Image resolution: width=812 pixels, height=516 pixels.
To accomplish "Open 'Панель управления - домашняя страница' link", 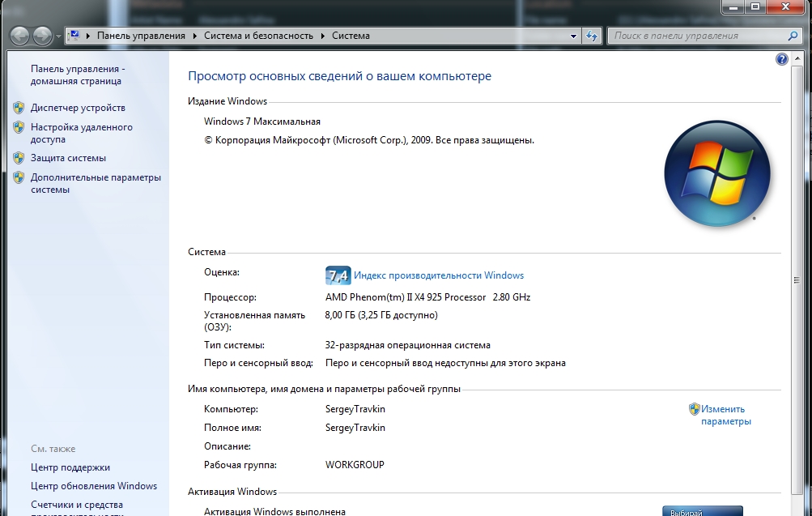I will (x=78, y=75).
